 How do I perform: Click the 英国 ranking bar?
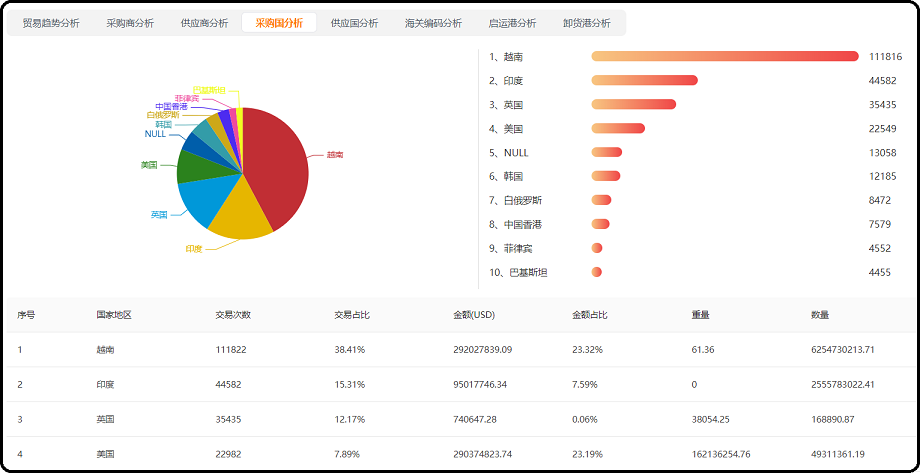(634, 104)
